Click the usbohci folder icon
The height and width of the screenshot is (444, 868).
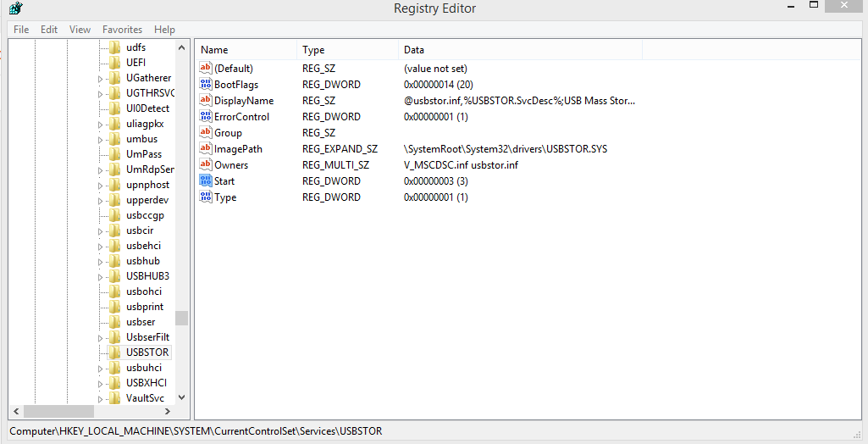[114, 291]
